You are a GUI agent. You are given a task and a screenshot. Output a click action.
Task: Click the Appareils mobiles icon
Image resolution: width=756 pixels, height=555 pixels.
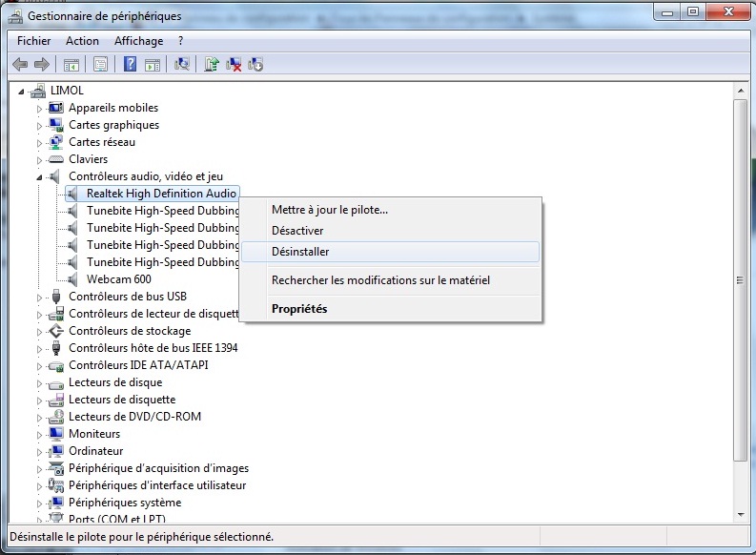pyautogui.click(x=56, y=108)
